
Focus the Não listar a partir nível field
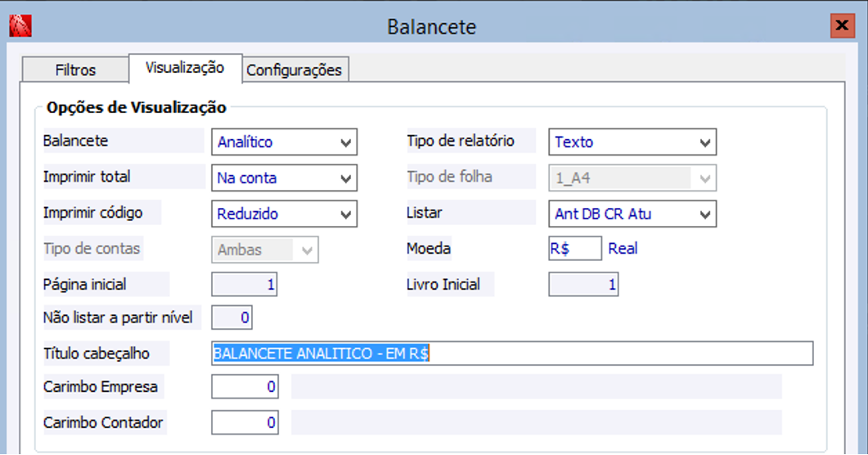click(232, 318)
